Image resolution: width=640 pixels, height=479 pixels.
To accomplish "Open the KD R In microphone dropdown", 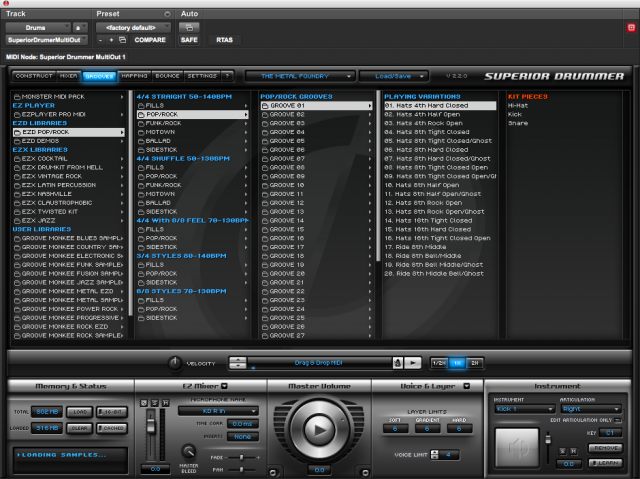I will point(218,411).
